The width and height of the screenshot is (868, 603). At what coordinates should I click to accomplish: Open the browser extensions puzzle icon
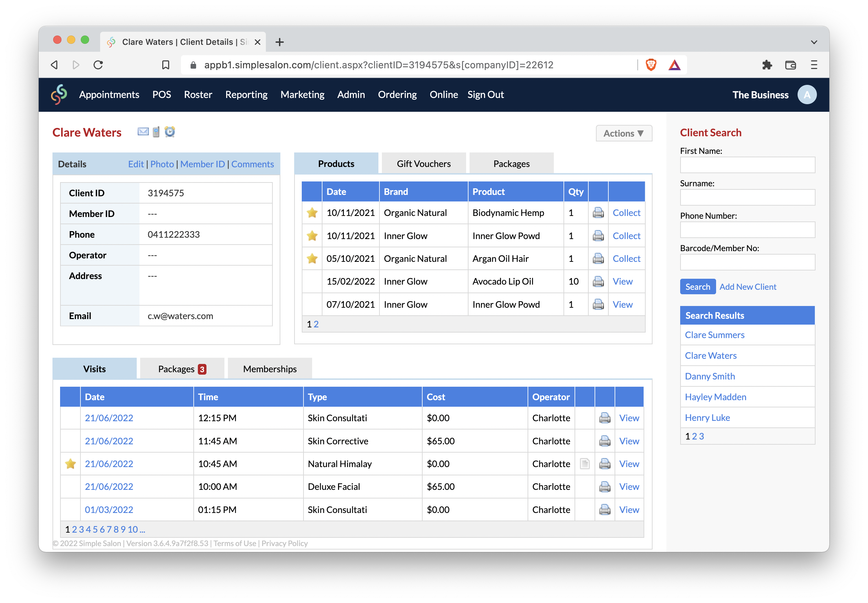click(x=767, y=65)
